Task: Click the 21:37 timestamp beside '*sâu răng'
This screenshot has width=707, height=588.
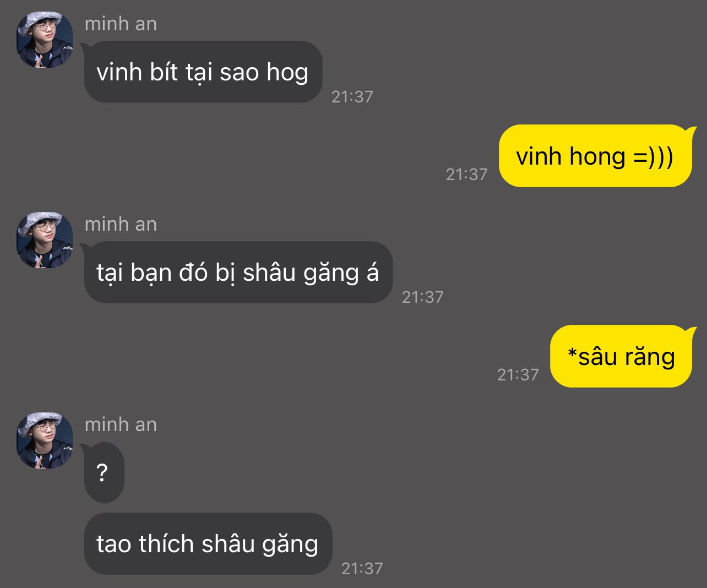Action: point(518,374)
